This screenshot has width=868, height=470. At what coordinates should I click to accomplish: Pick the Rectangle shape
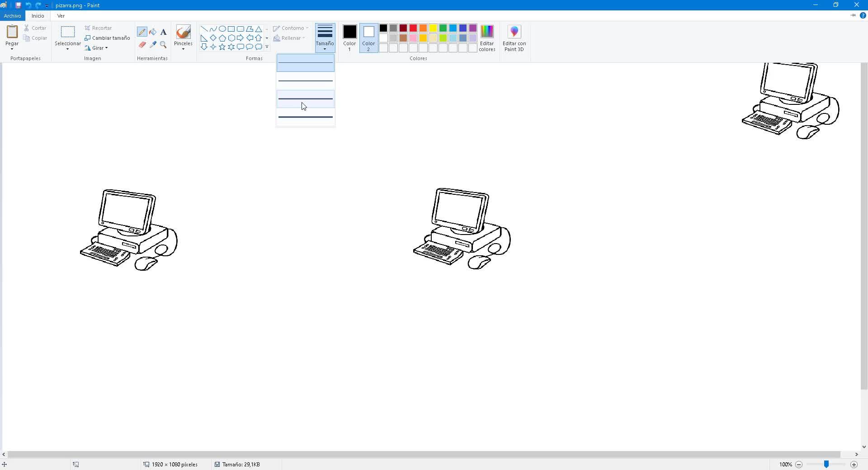coord(231,29)
